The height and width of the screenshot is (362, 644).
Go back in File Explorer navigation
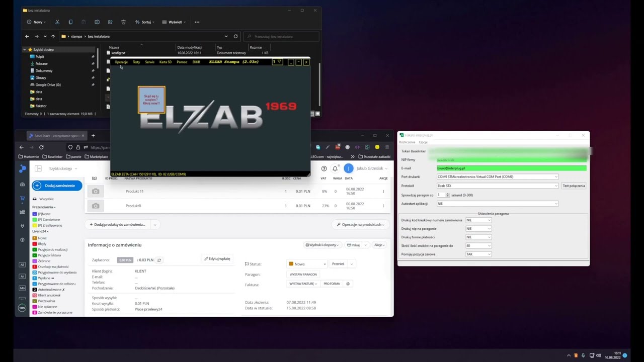coord(27,36)
